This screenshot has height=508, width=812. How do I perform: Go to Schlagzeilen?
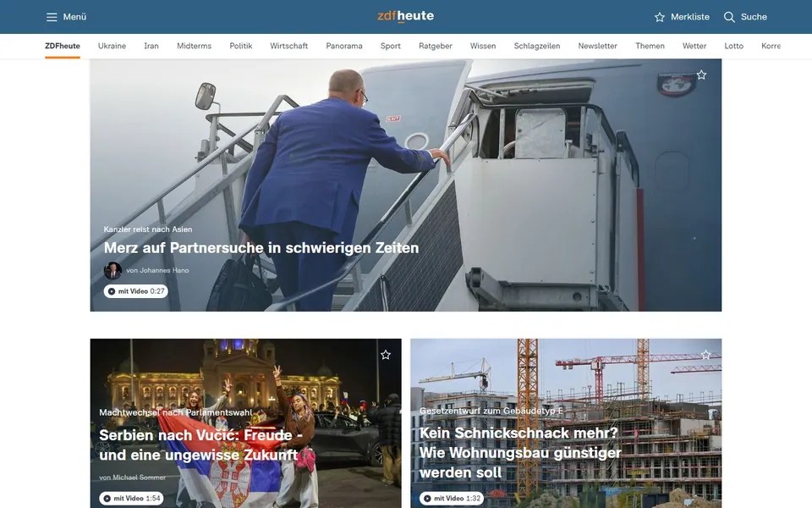537,46
